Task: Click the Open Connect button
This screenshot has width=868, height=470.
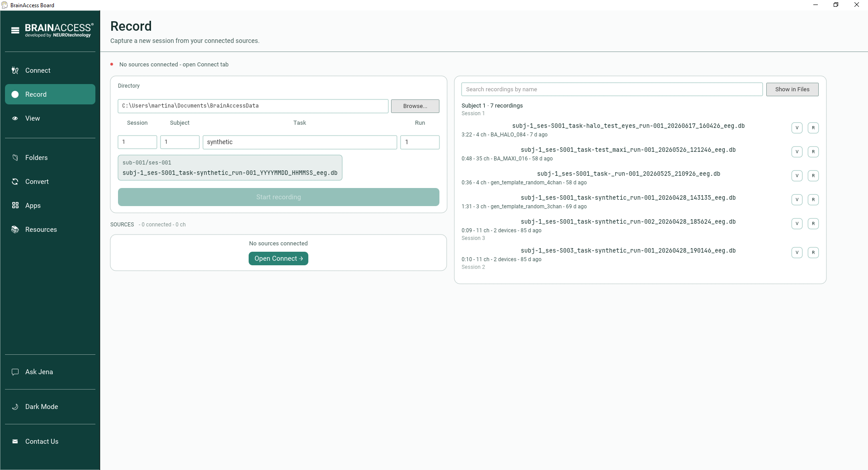Action: (278, 258)
